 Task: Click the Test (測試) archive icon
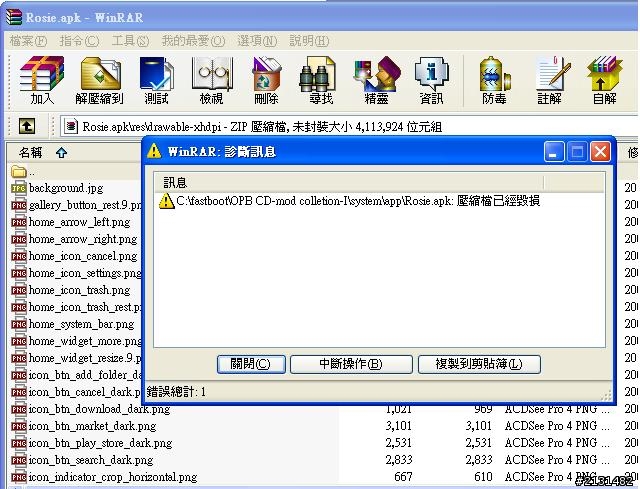click(x=156, y=81)
